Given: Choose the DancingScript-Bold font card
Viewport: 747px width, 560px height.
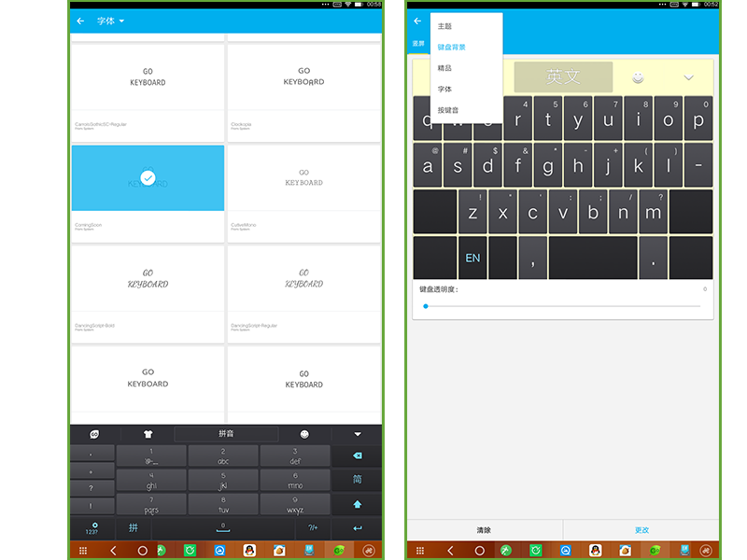Looking at the screenshot, I should coord(148,294).
